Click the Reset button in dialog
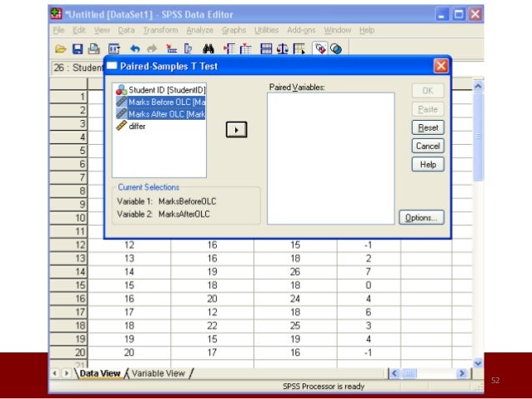Screen dimensions: 532x399 pyautogui.click(x=428, y=127)
